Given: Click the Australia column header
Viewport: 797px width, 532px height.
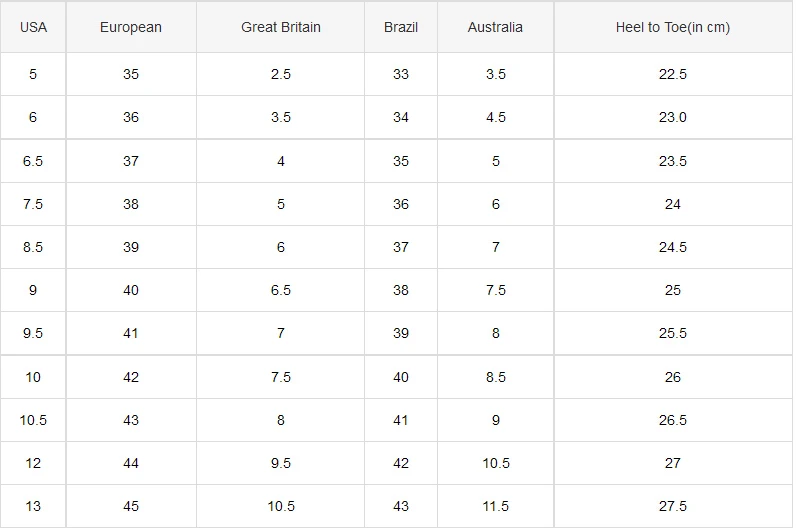Looking at the screenshot, I should coord(496,27).
